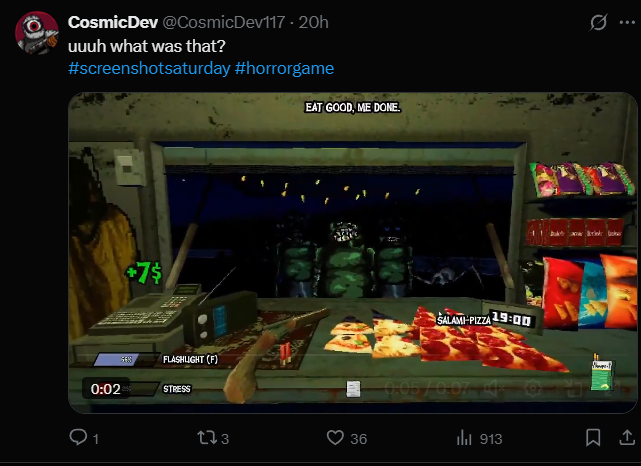View post analytics showing 913 views

(x=464, y=438)
